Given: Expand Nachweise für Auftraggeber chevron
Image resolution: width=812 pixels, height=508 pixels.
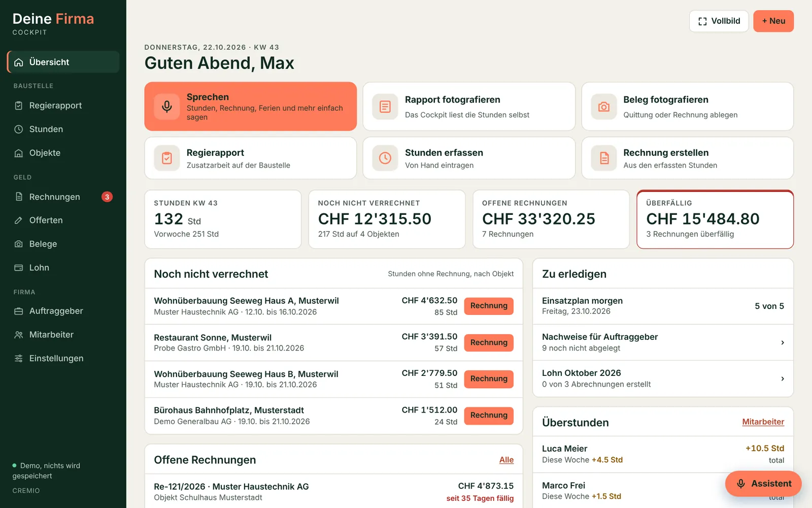Looking at the screenshot, I should [783, 342].
